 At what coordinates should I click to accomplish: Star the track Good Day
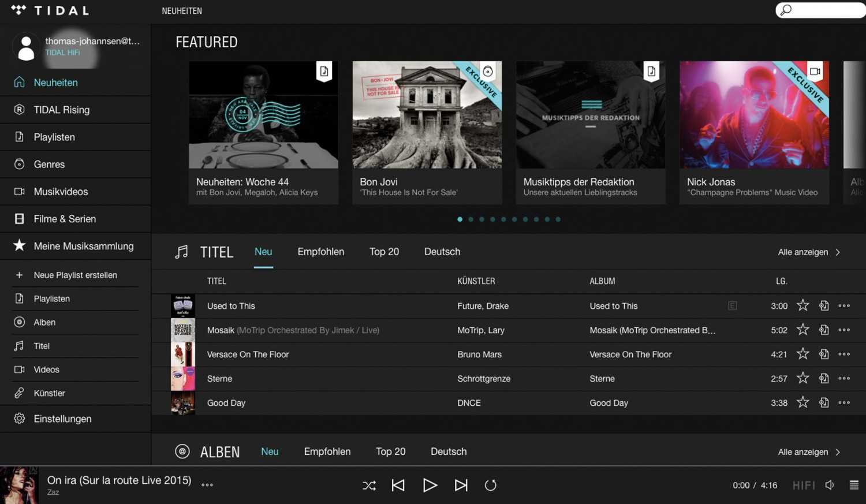[x=802, y=402]
